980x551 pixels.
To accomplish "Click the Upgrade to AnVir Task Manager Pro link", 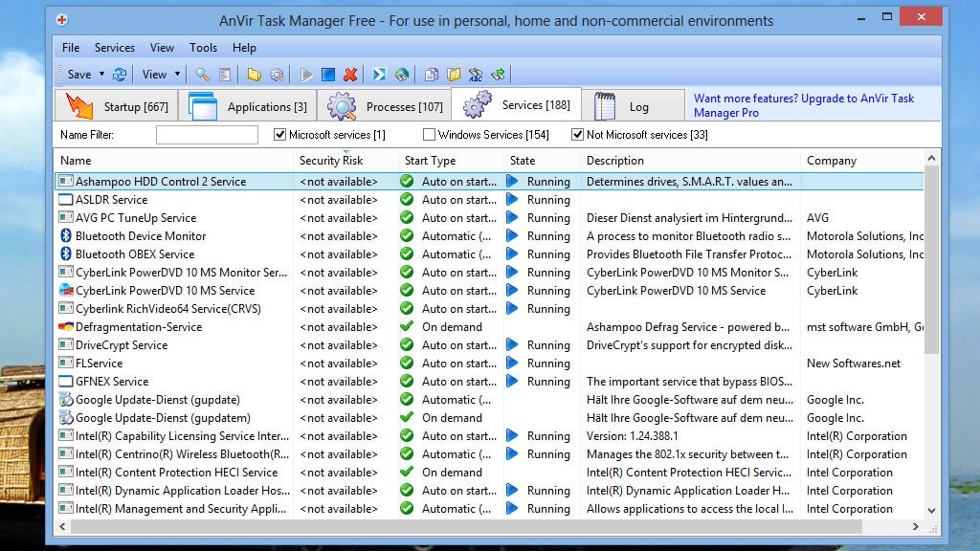I will pos(804,105).
